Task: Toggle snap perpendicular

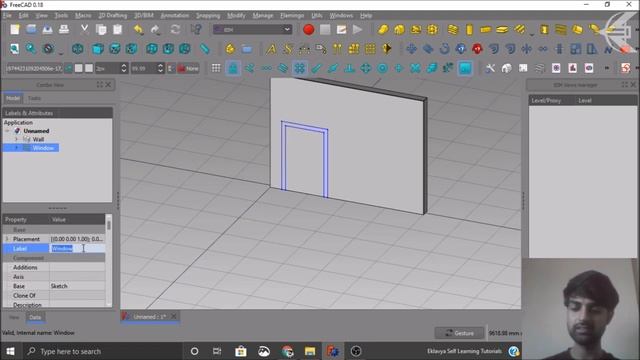Action: click(x=349, y=68)
